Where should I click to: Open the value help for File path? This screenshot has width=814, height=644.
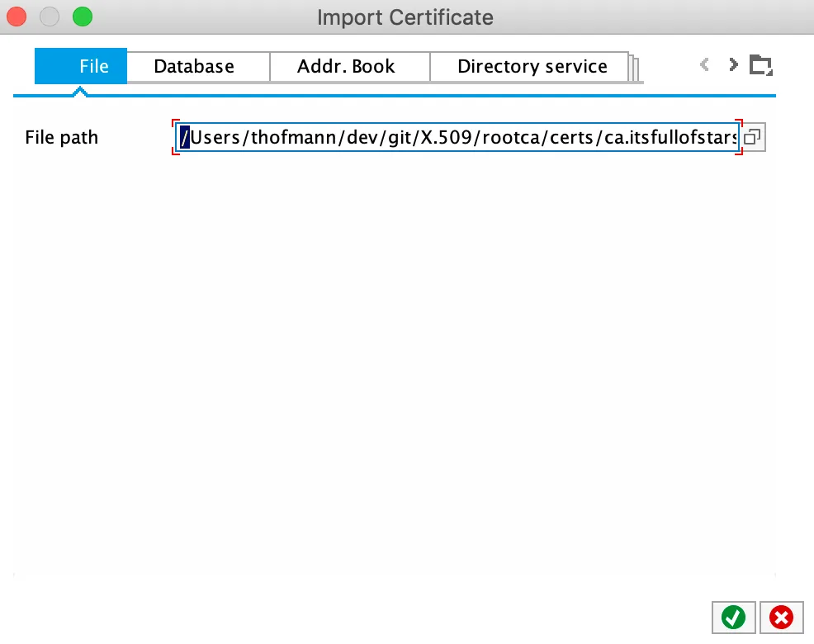(751, 138)
